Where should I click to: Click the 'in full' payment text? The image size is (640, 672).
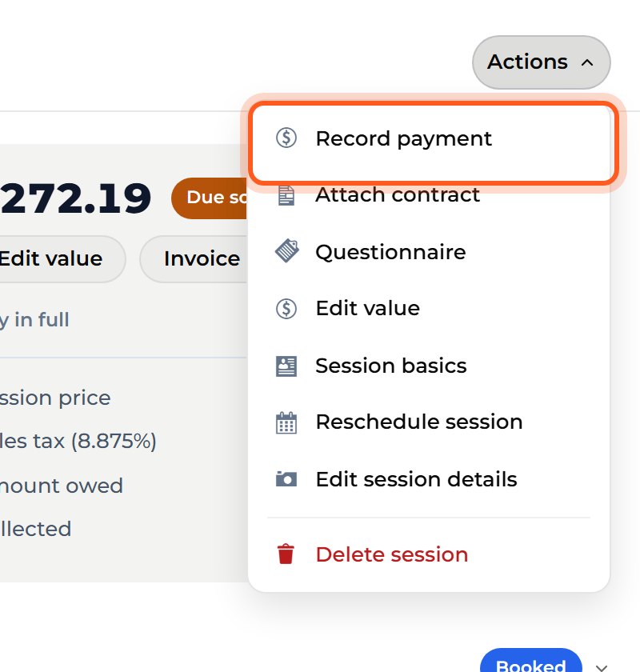42,320
